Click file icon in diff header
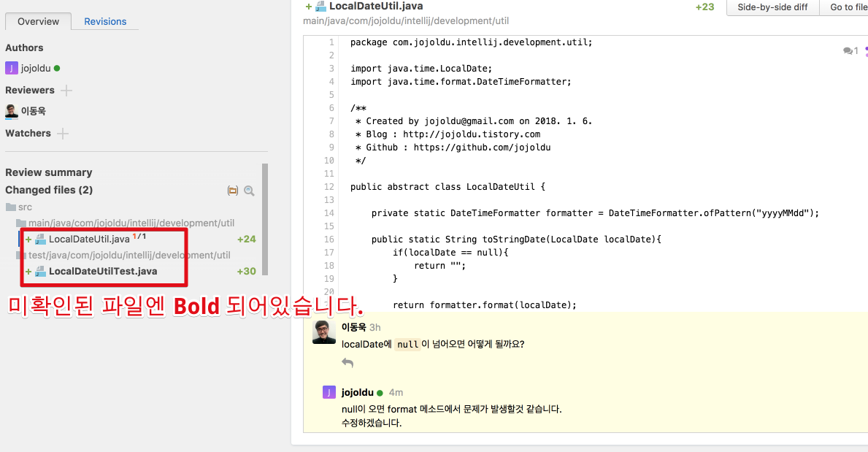Screen dimensions: 868x452 coord(320,6)
